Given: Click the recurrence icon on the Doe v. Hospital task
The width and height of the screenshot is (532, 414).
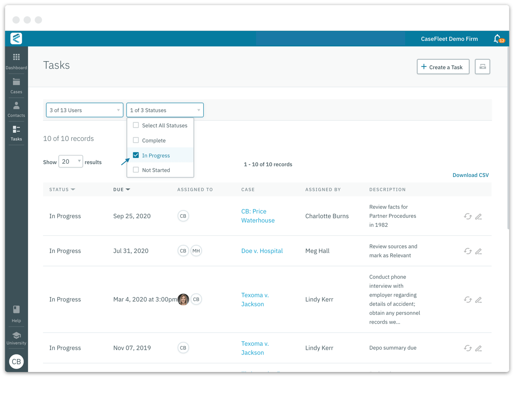Looking at the screenshot, I should [468, 251].
